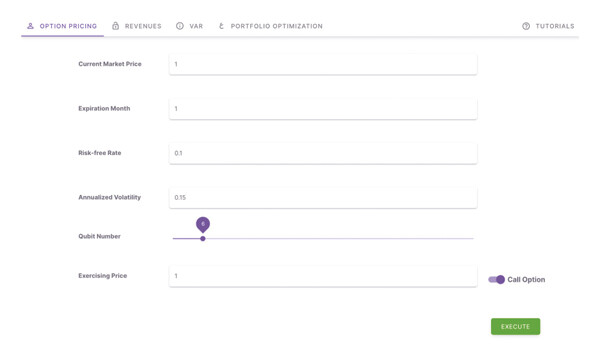
Task: Click the Annualized Volatility field
Action: [323, 197]
